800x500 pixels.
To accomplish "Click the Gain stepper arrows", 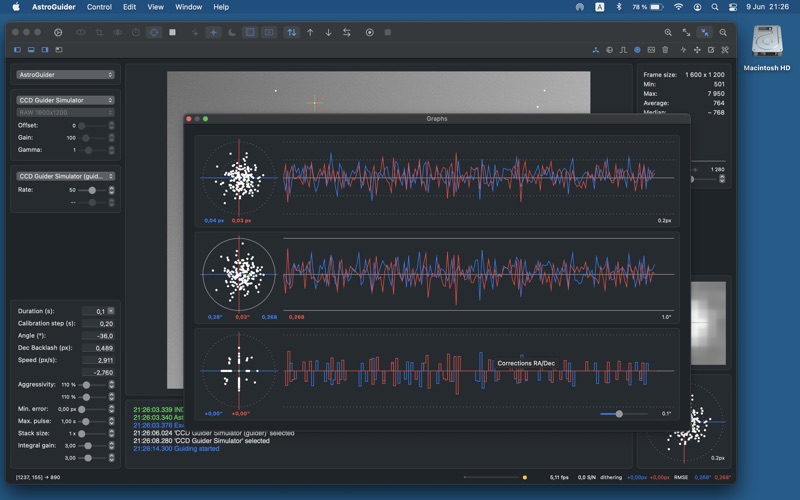I will 111,137.
